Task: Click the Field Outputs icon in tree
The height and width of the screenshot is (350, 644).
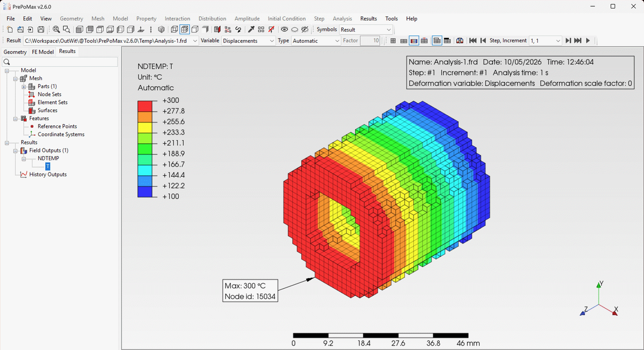Action: (24, 150)
